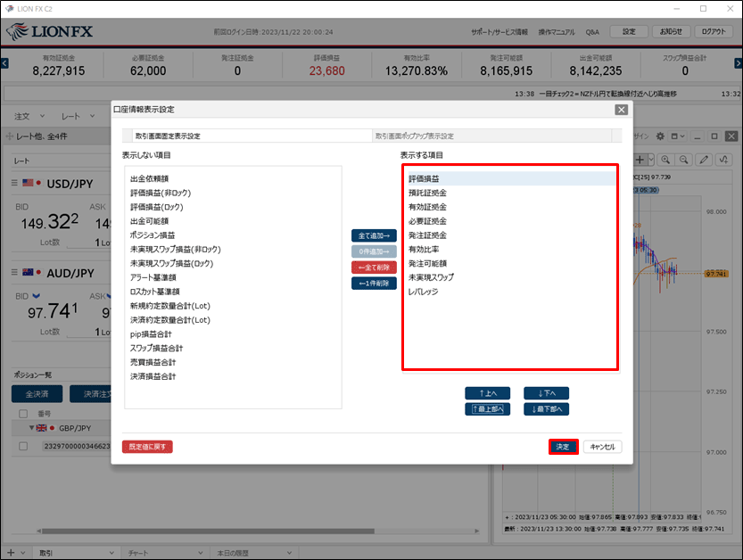743x560 pixels.
Task: Select 未実現スワップ in displayed items list
Action: 510,277
